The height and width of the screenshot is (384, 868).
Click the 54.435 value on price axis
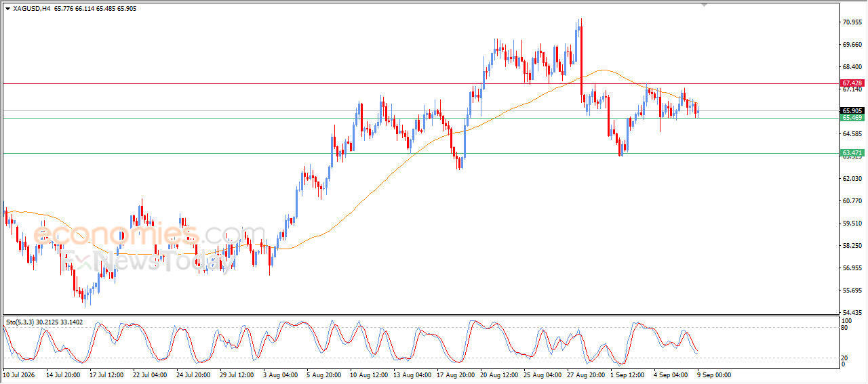pos(852,312)
